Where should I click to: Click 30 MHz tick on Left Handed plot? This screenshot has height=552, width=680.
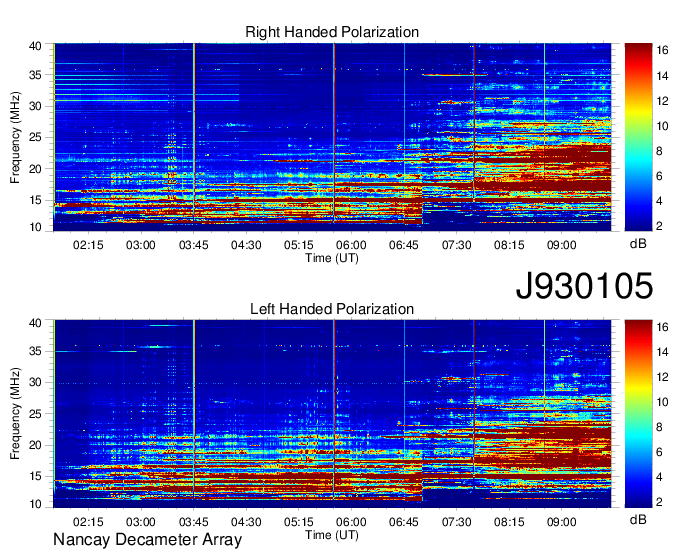(x=35, y=382)
